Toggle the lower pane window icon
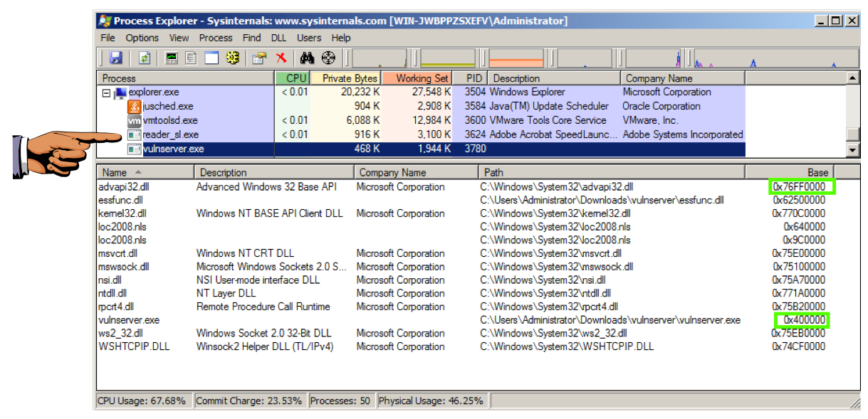The height and width of the screenshot is (419, 868). pyautogui.click(x=211, y=58)
